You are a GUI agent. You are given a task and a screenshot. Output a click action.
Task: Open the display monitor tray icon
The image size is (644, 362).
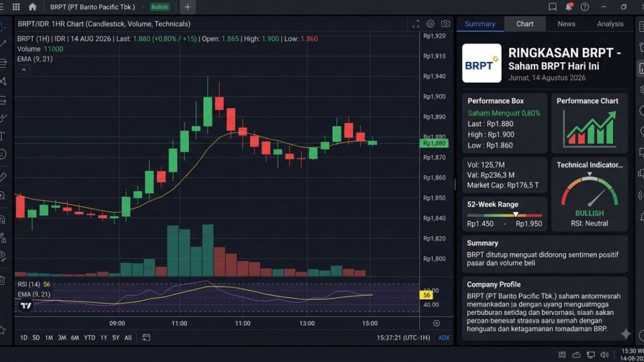pyautogui.click(x=591, y=354)
